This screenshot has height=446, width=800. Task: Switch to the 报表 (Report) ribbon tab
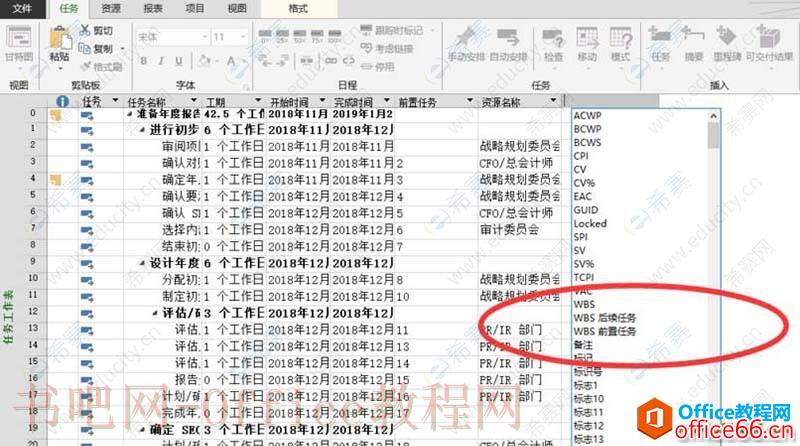point(153,8)
